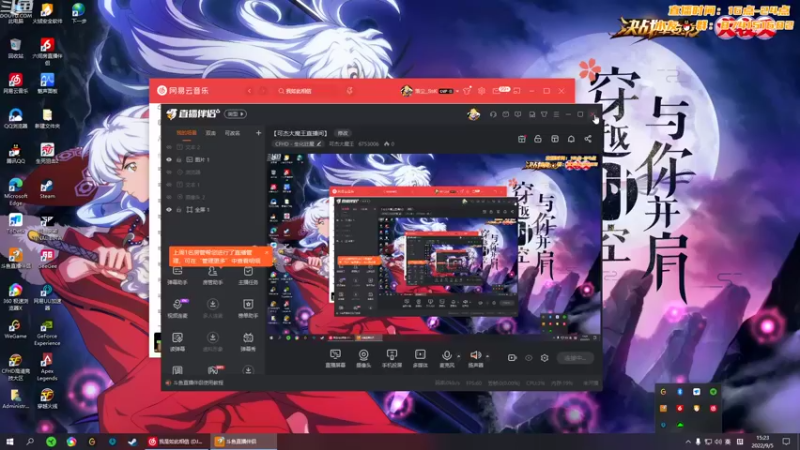Lock the 图片 1 source
The image size is (800, 450).
pos(179,160)
